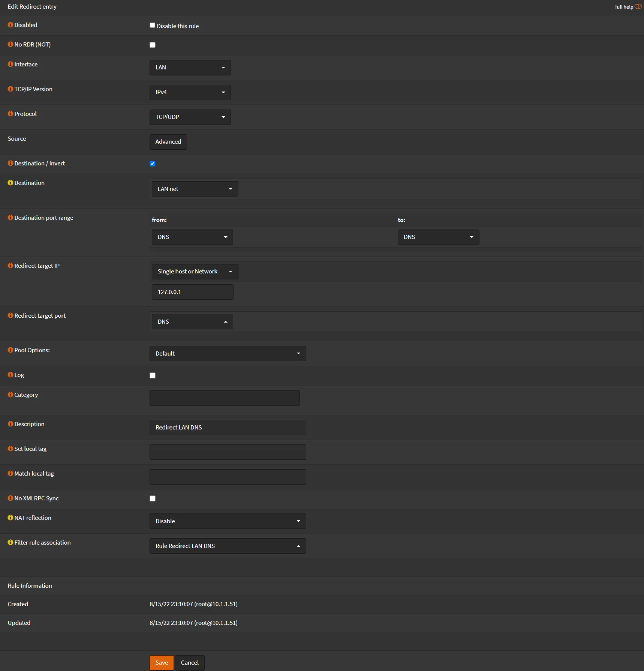Screen dimensions: 644x671
Task: Cancel editing the redirect entry
Action: pos(190,662)
